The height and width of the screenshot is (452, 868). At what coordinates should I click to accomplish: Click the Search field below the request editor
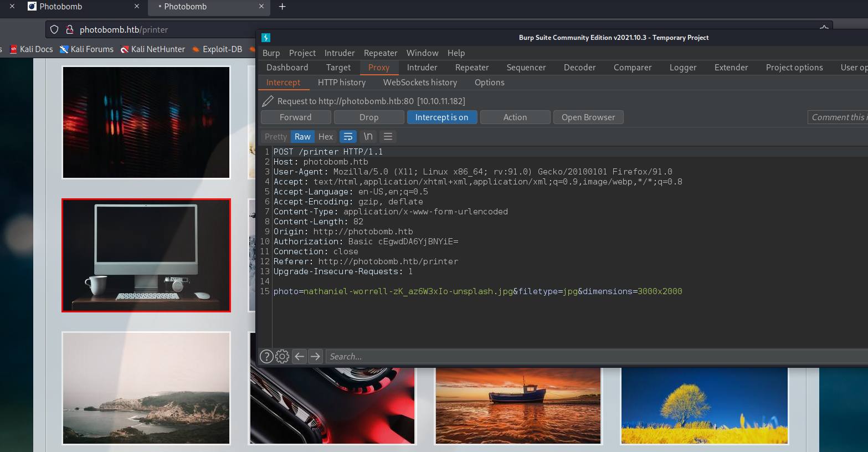597,357
